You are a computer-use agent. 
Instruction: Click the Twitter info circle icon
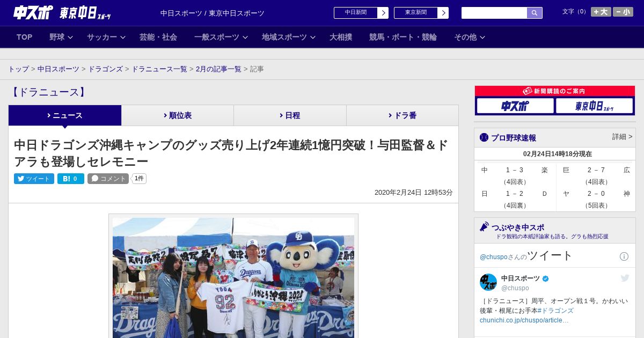coord(624,256)
